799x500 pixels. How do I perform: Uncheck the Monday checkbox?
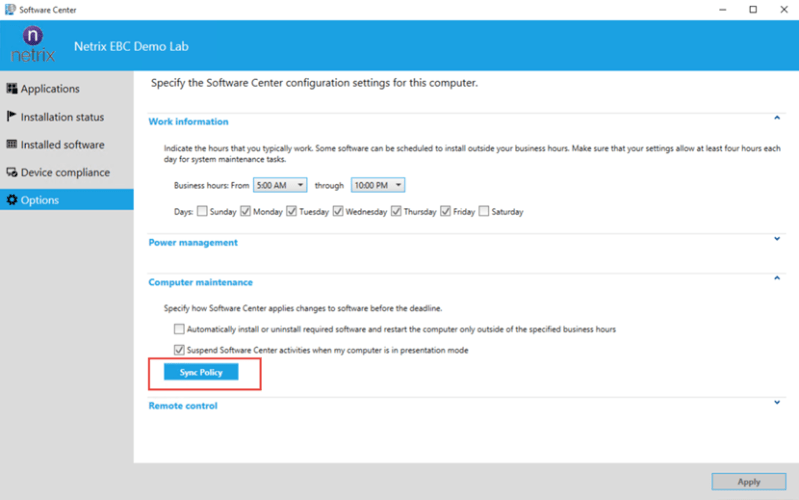click(x=245, y=212)
